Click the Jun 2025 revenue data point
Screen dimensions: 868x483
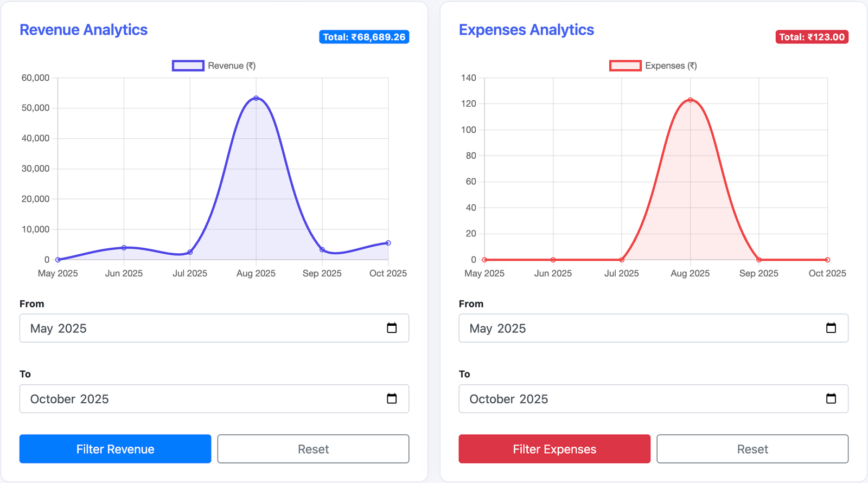(x=124, y=248)
